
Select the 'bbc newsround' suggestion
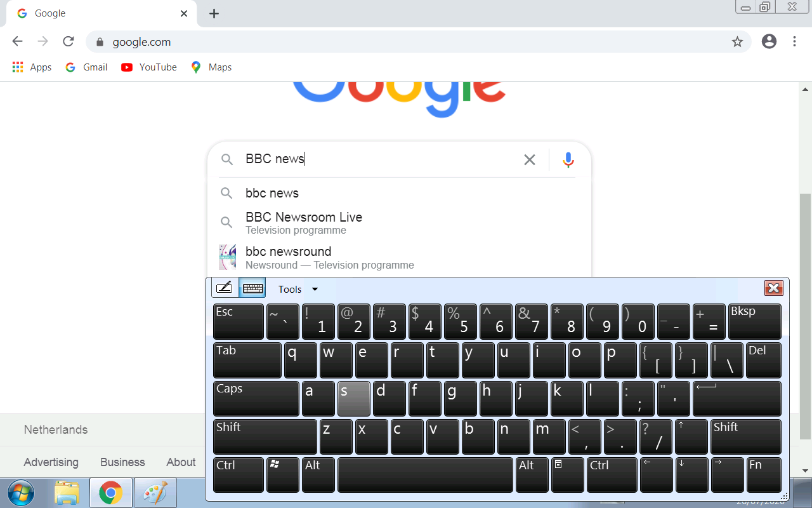399,257
